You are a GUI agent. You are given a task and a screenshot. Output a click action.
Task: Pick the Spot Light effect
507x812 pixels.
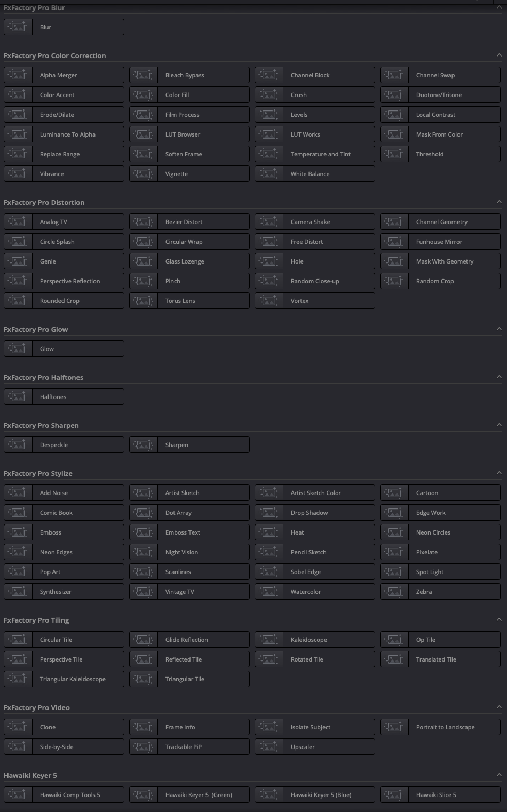coord(440,572)
